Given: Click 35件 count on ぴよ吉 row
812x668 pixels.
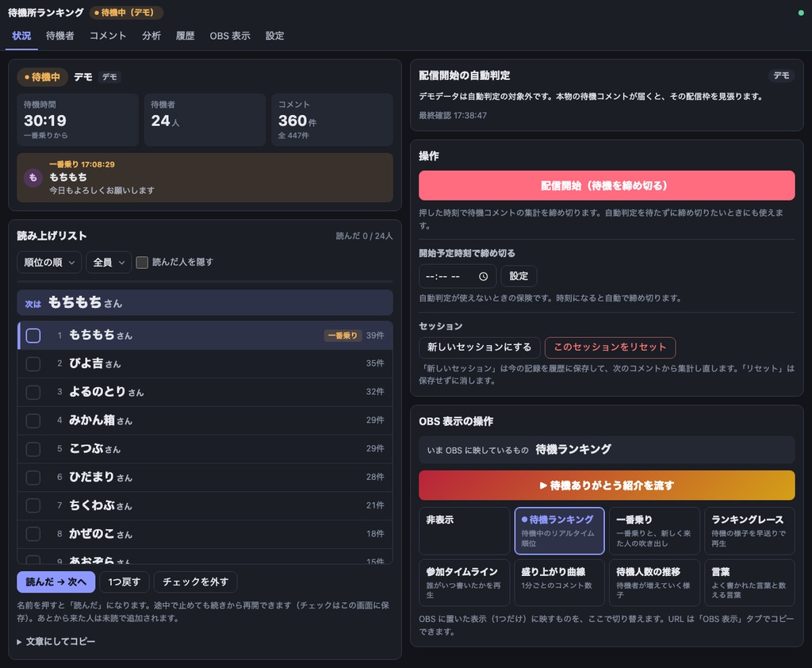Looking at the screenshot, I should click(375, 364).
